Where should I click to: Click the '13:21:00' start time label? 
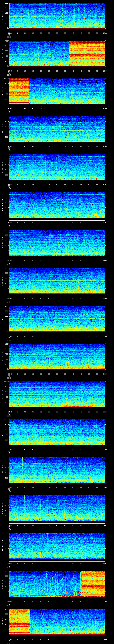[9, 298]
